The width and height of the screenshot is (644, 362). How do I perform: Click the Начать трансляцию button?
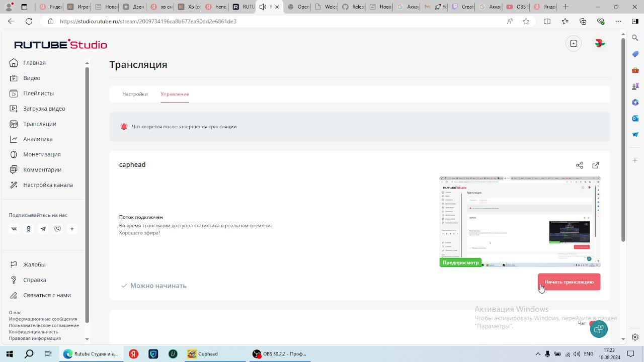click(569, 282)
